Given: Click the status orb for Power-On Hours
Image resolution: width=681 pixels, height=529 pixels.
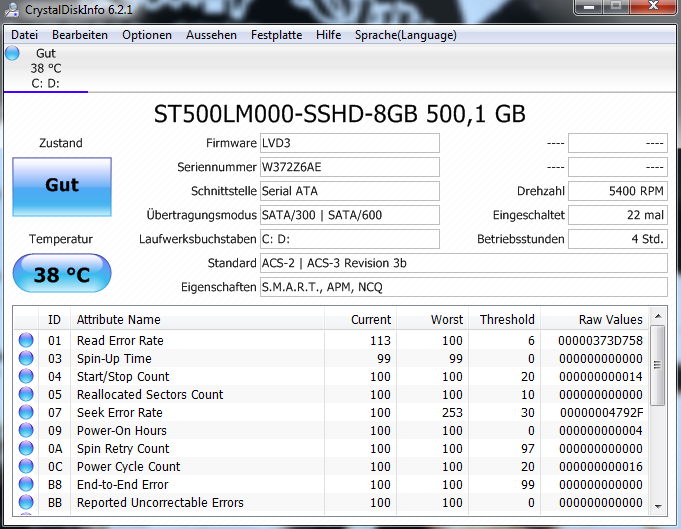Looking at the screenshot, I should pyautogui.click(x=26, y=430).
